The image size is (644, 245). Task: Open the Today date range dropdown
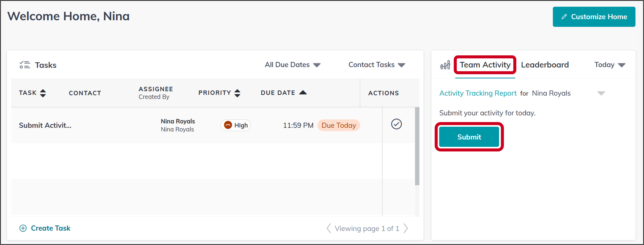[x=610, y=65]
